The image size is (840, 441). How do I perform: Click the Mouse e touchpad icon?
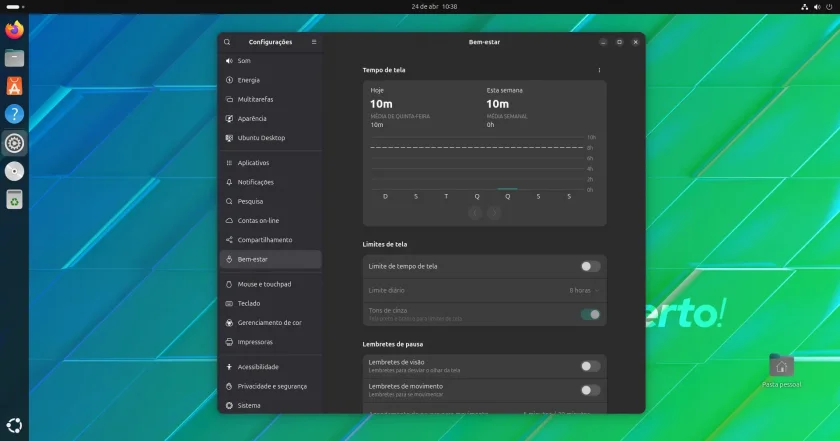pos(229,285)
